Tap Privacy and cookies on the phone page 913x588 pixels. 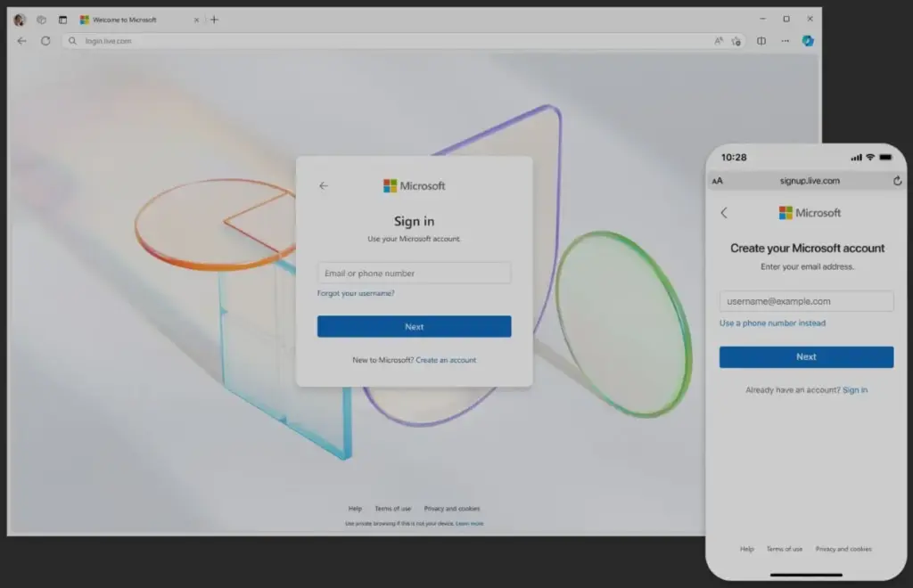[843, 549]
